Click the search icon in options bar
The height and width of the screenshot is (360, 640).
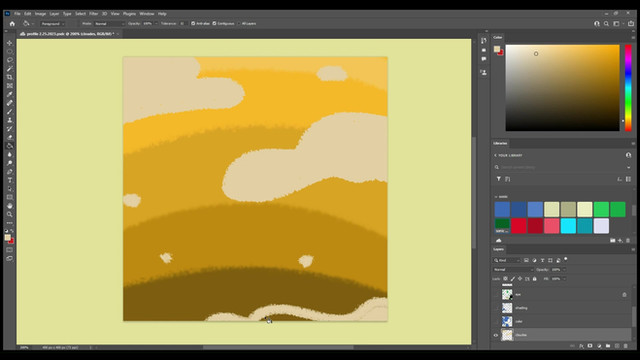pyautogui.click(x=607, y=24)
